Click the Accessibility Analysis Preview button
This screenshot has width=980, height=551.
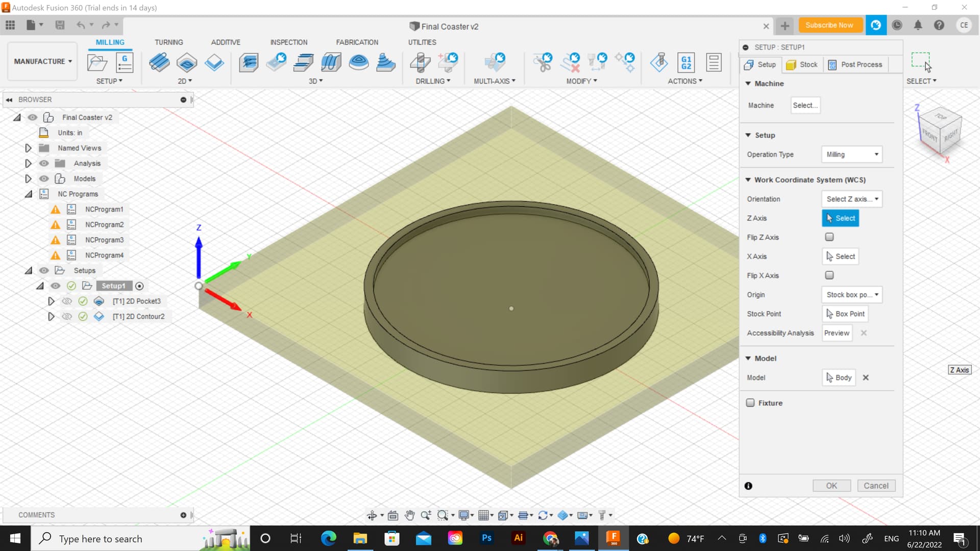coord(837,333)
